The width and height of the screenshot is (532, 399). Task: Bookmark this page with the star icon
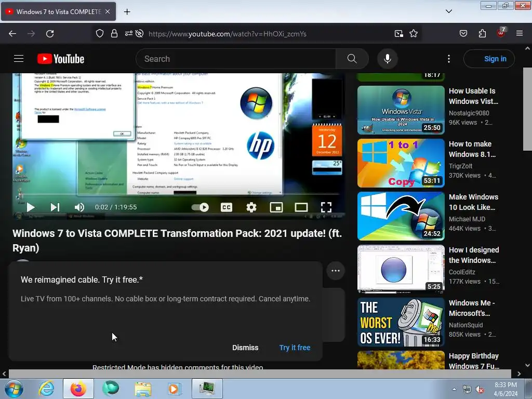pos(414,34)
